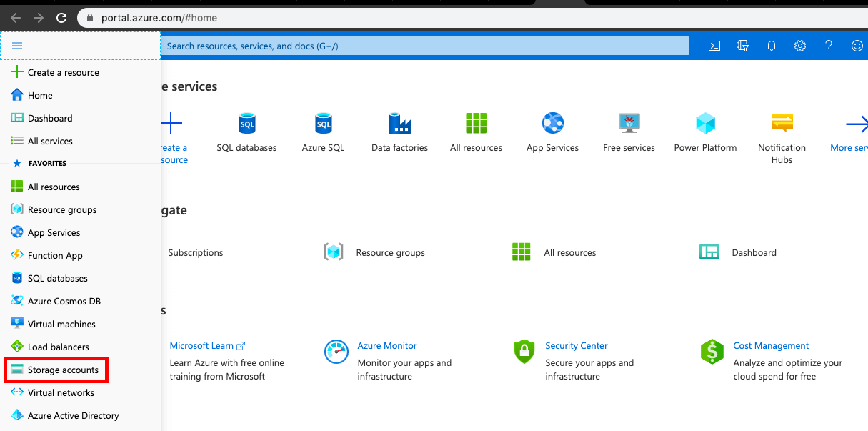Screen dimensions: 868x431
Task: Open the Notification Hubs service
Action: pyautogui.click(x=782, y=124)
